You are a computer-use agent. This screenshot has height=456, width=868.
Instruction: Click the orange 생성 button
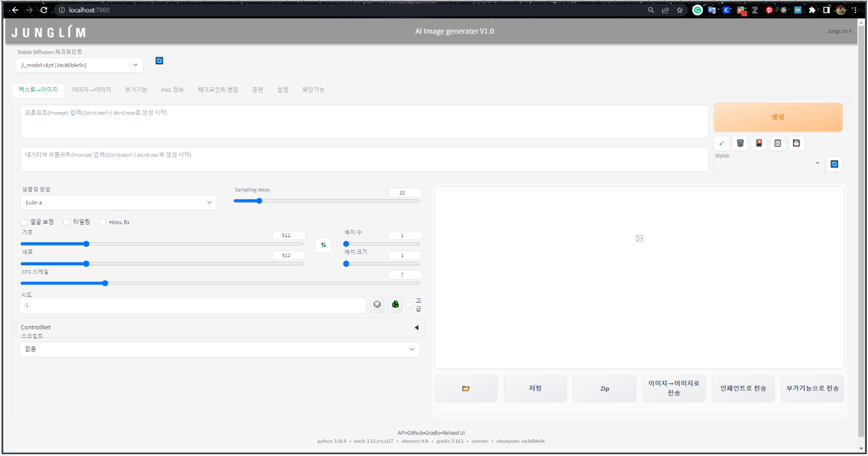click(778, 117)
